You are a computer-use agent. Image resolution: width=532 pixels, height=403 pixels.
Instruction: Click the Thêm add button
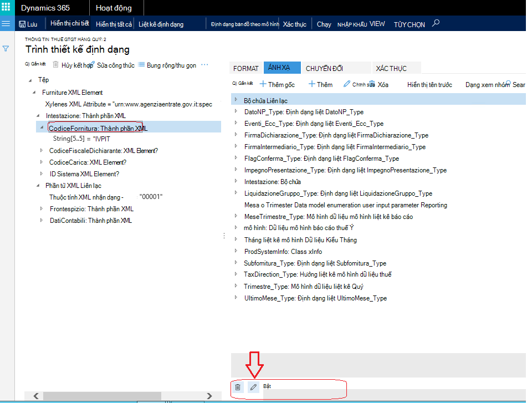pos(320,84)
